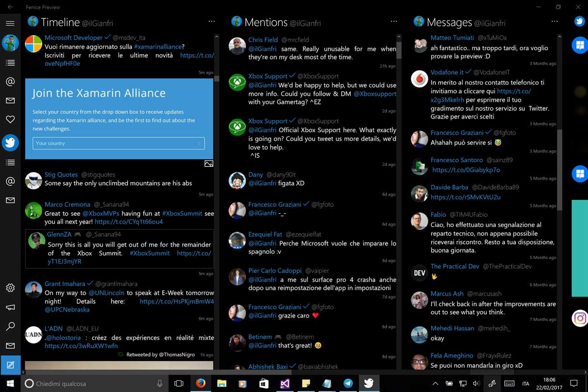The width and height of the screenshot is (588, 392).
Task: Show hidden system tray icons chevron
Action: [435, 384]
